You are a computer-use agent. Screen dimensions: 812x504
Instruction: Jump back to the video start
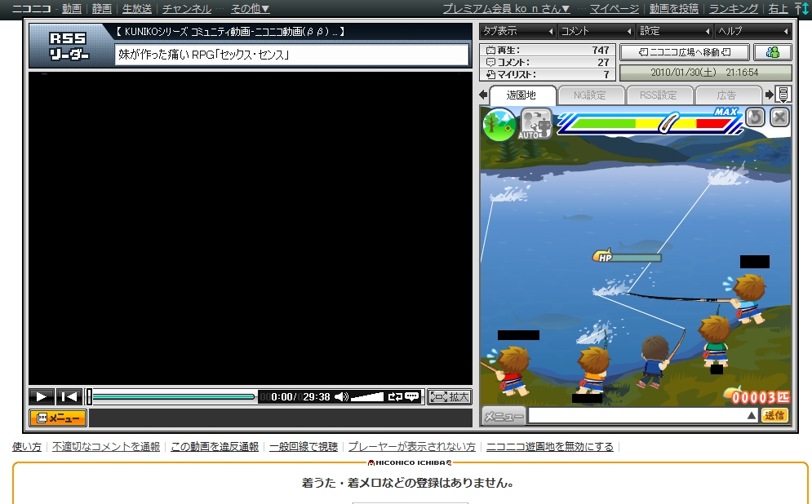69,397
